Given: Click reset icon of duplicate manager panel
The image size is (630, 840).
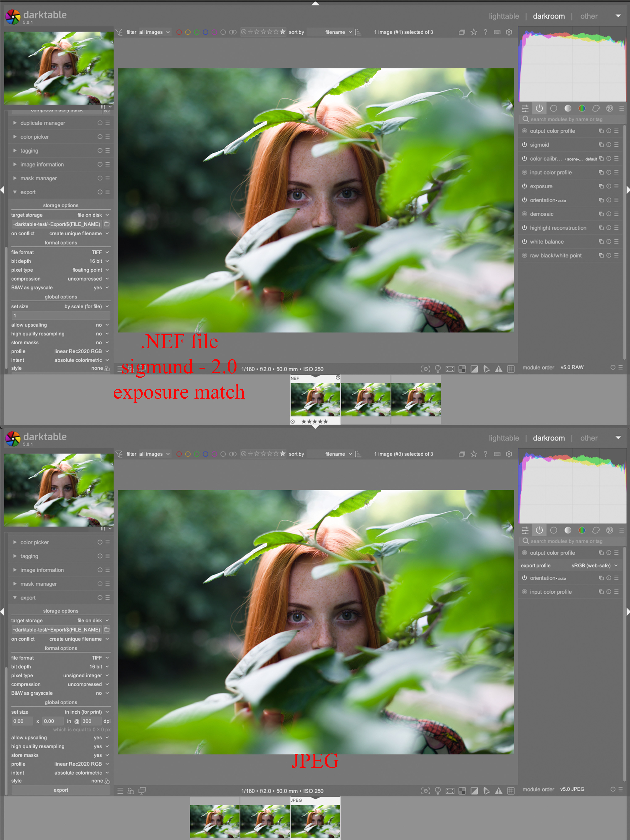Looking at the screenshot, I should coord(100,123).
